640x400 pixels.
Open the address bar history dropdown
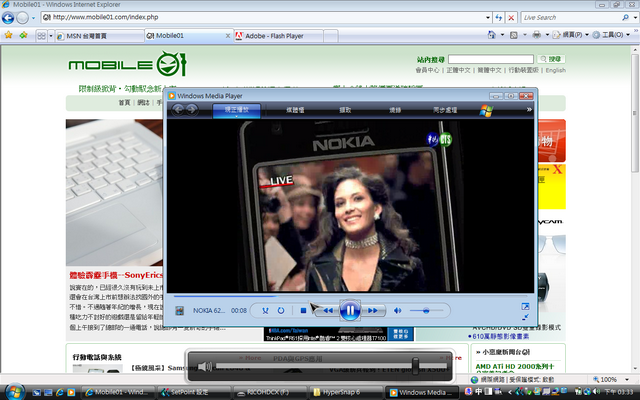click(488, 18)
